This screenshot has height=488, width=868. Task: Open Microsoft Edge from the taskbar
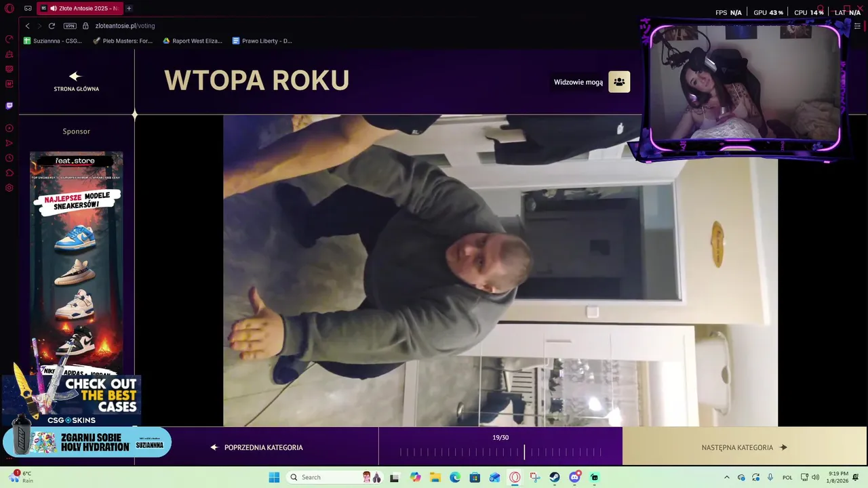(x=455, y=477)
